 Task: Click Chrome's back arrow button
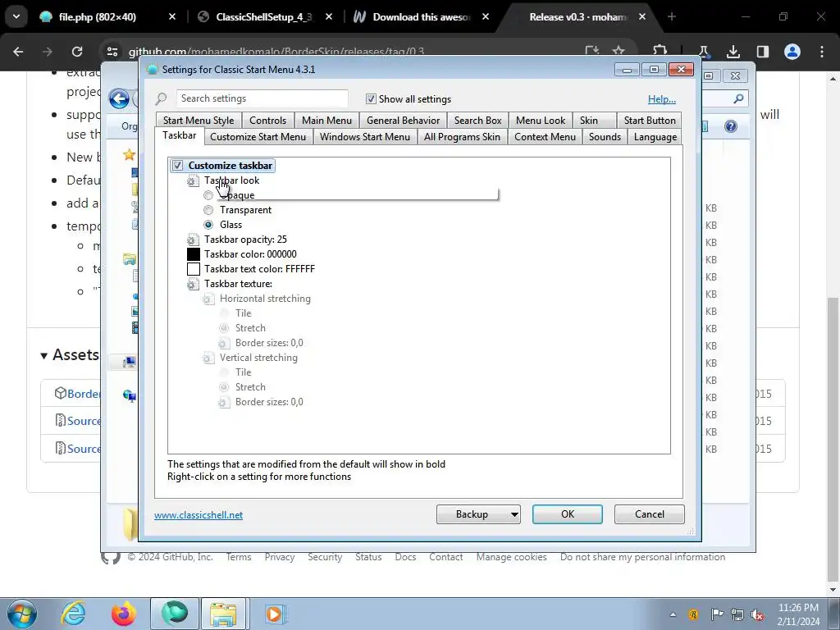(x=18, y=52)
